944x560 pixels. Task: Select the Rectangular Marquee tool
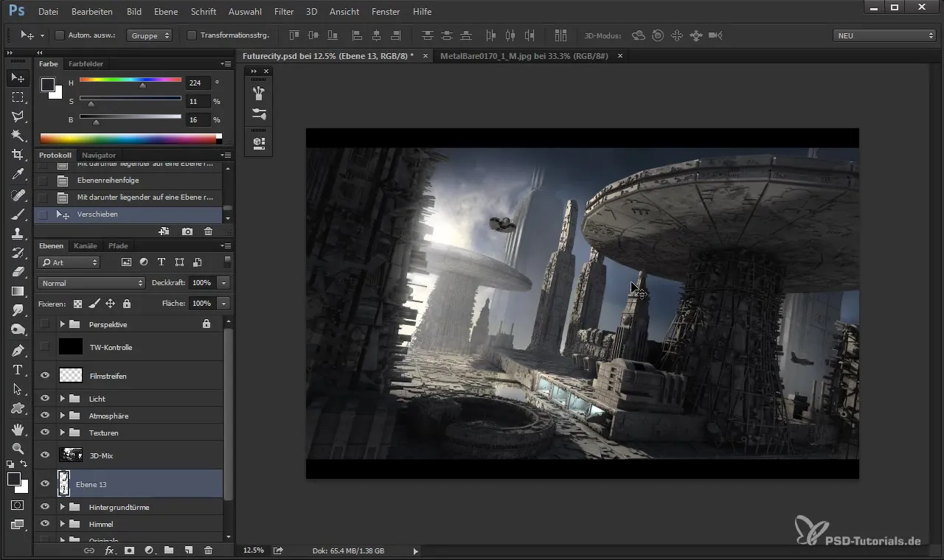18,97
